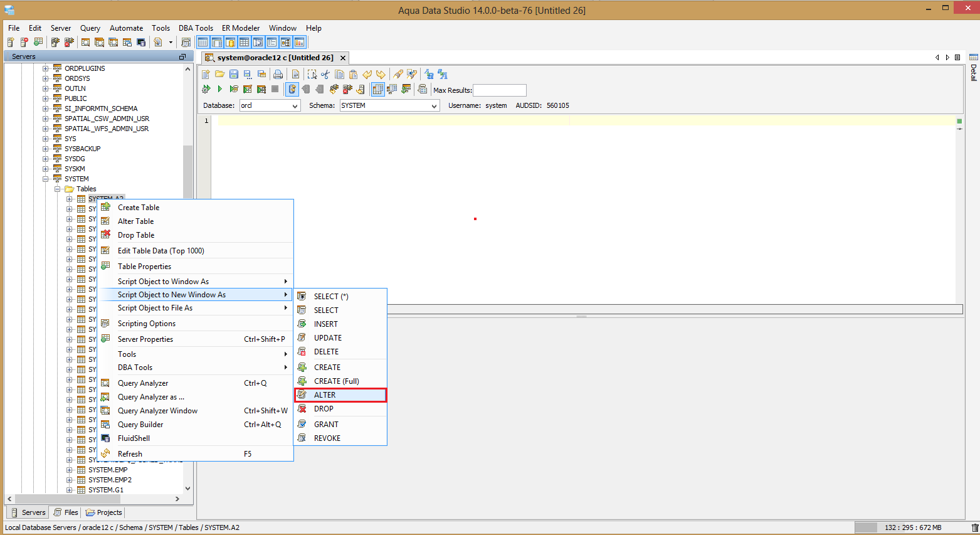Viewport: 980px width, 535px height.
Task: Toggle the chart panel view button
Action: click(x=299, y=42)
